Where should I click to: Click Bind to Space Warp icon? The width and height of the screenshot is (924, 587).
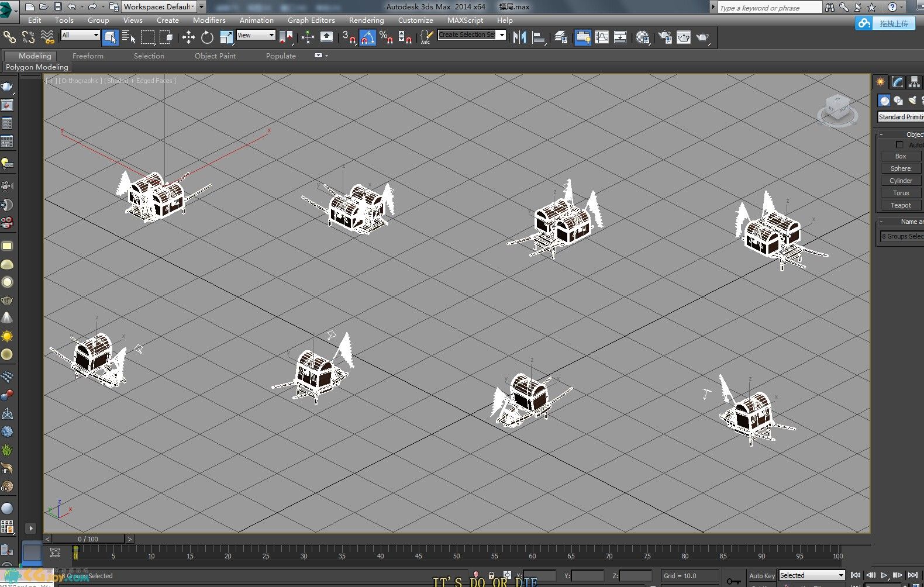[x=47, y=37]
